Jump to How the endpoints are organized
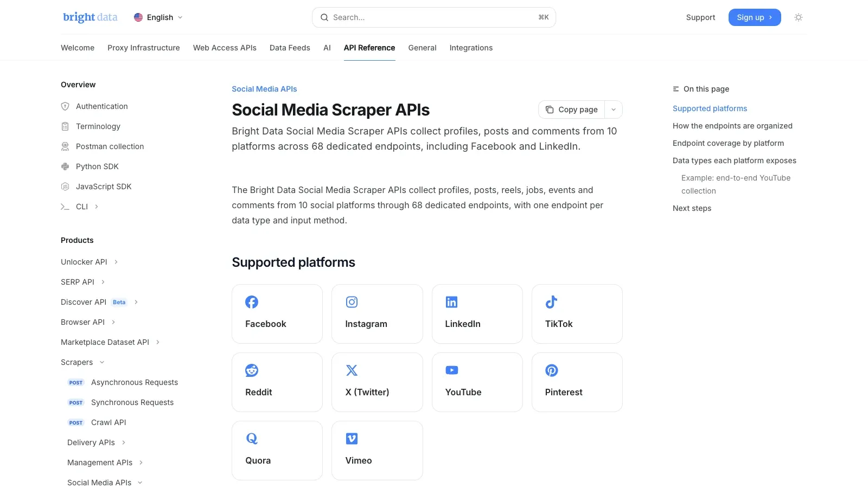Screen dimensions: 868x488 coord(732,126)
